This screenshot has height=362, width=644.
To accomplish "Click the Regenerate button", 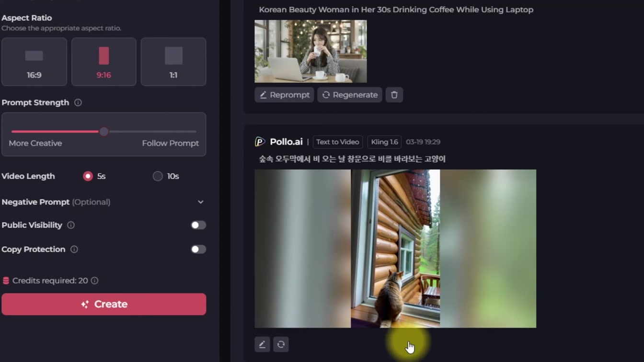I will (350, 95).
